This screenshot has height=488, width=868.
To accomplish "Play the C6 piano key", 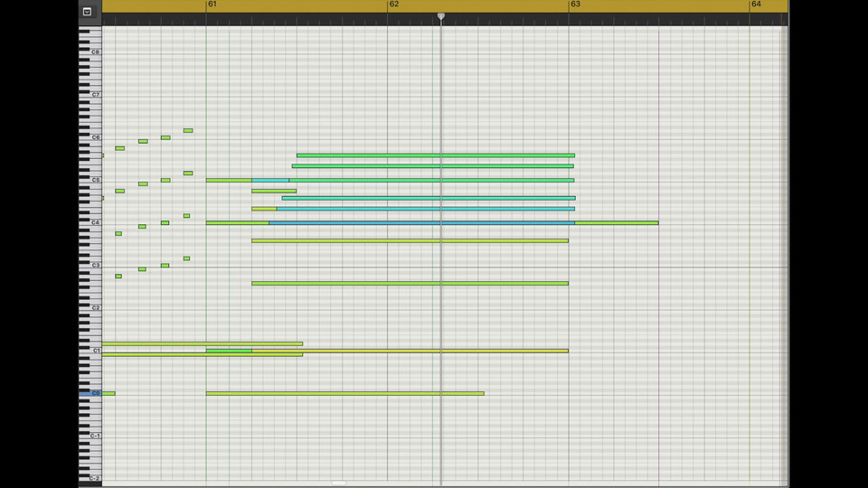I will point(90,137).
